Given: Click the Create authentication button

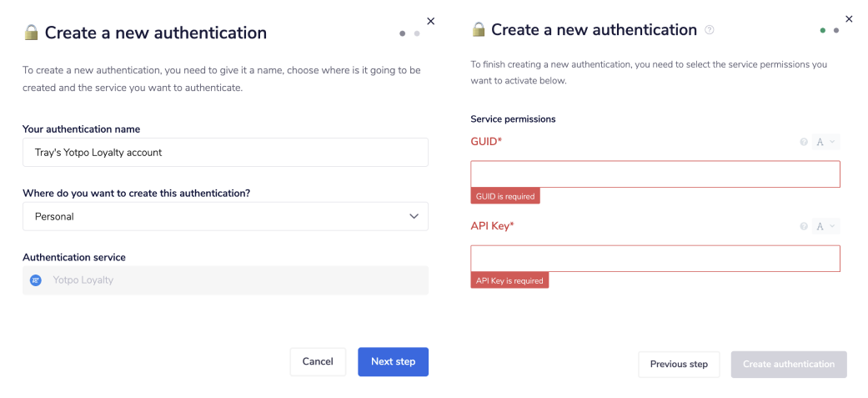Looking at the screenshot, I should [788, 364].
